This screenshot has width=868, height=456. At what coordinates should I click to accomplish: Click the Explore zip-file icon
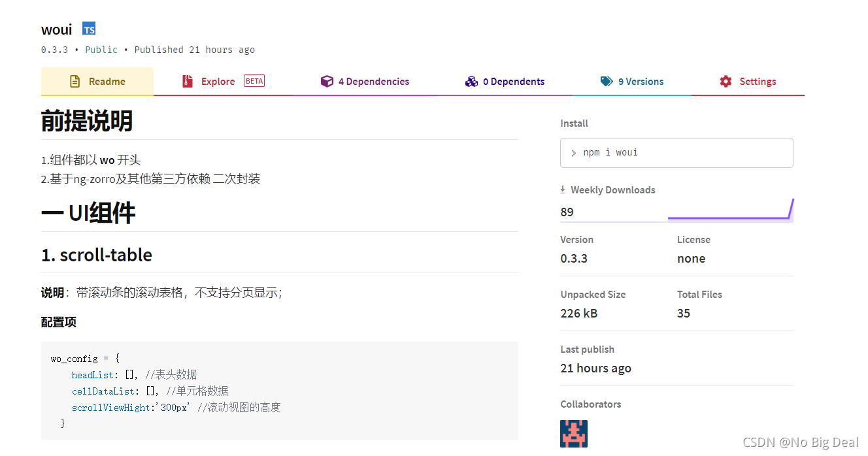click(x=188, y=82)
